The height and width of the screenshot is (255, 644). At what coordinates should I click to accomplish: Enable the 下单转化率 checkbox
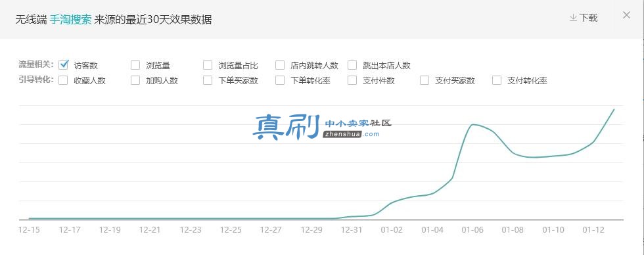280,80
